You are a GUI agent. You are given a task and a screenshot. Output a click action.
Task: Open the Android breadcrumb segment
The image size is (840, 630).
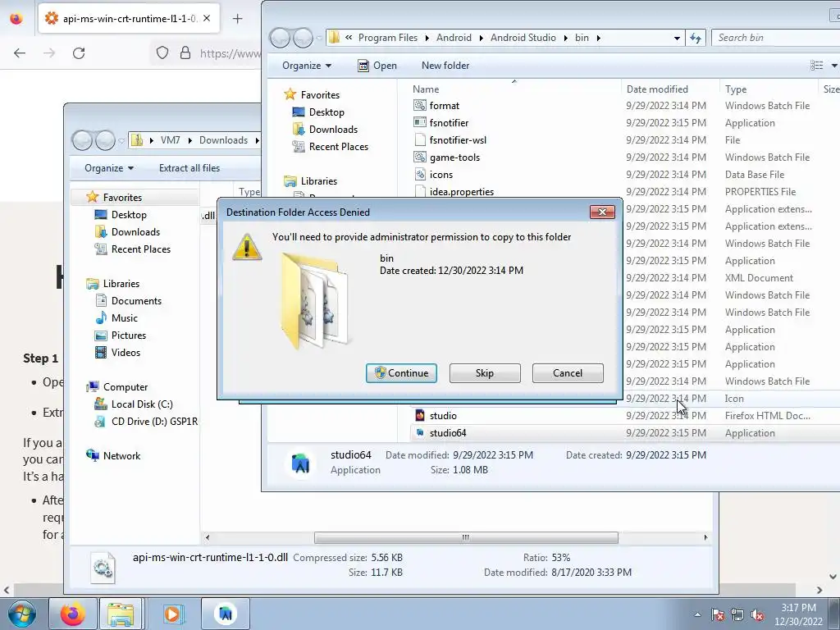click(x=454, y=38)
